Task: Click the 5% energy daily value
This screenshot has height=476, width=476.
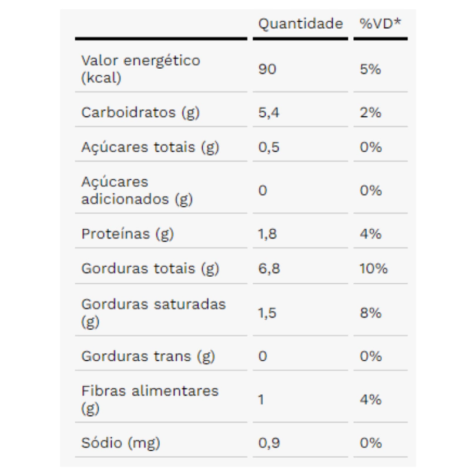Action: 370,69
